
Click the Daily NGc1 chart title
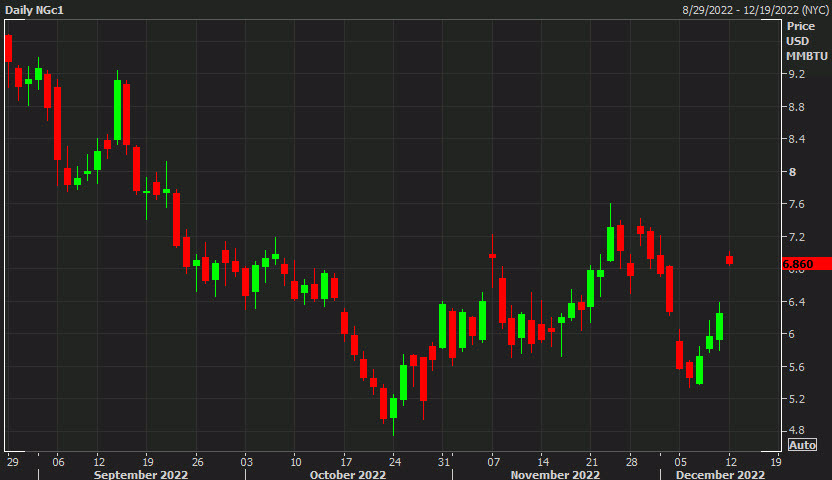(34, 10)
